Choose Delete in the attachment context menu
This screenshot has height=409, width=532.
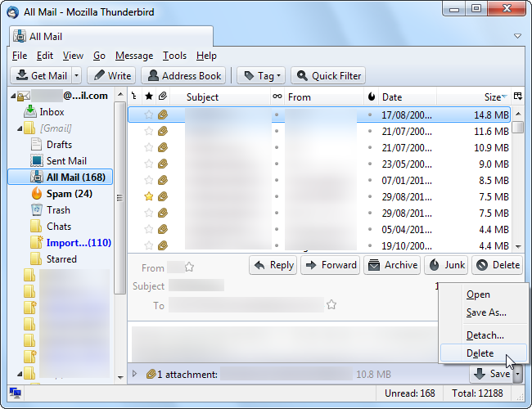pos(484,353)
